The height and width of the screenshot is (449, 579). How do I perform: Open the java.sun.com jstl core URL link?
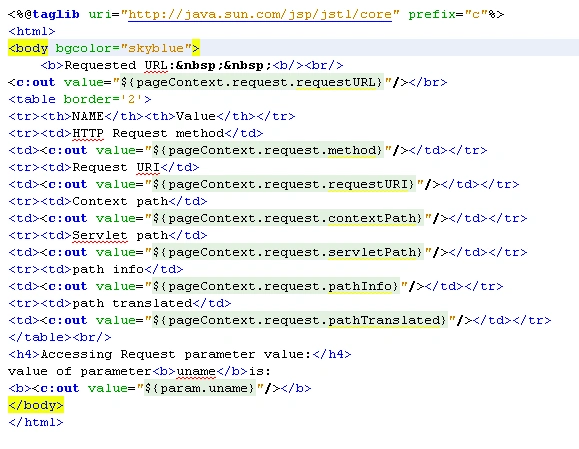260,14
